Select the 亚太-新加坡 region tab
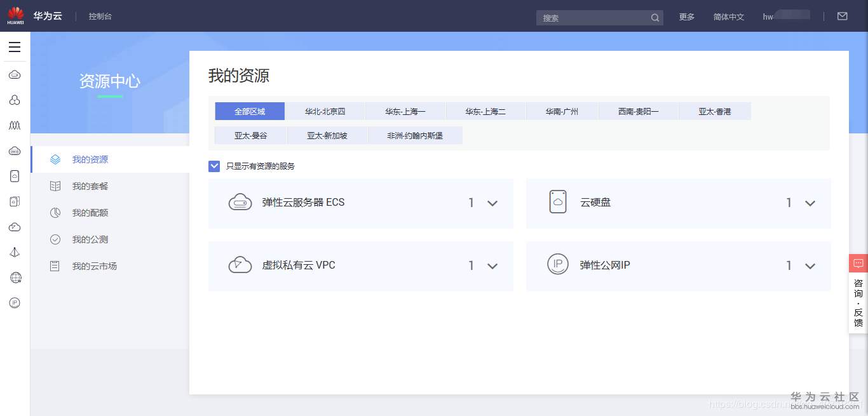 (x=327, y=135)
